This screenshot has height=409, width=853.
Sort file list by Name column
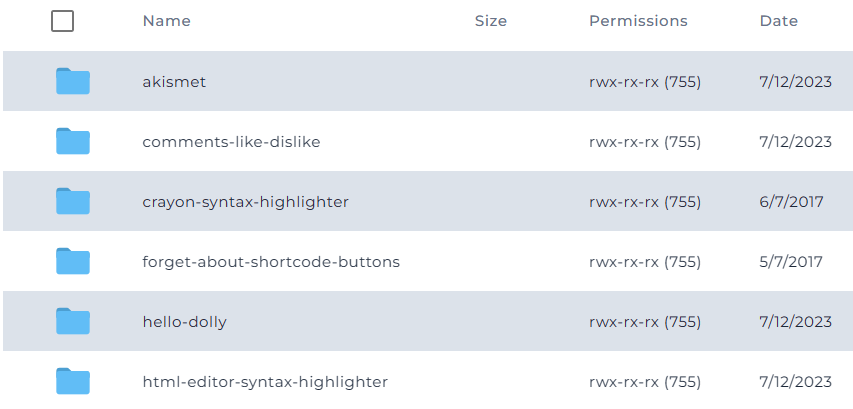[x=166, y=21]
